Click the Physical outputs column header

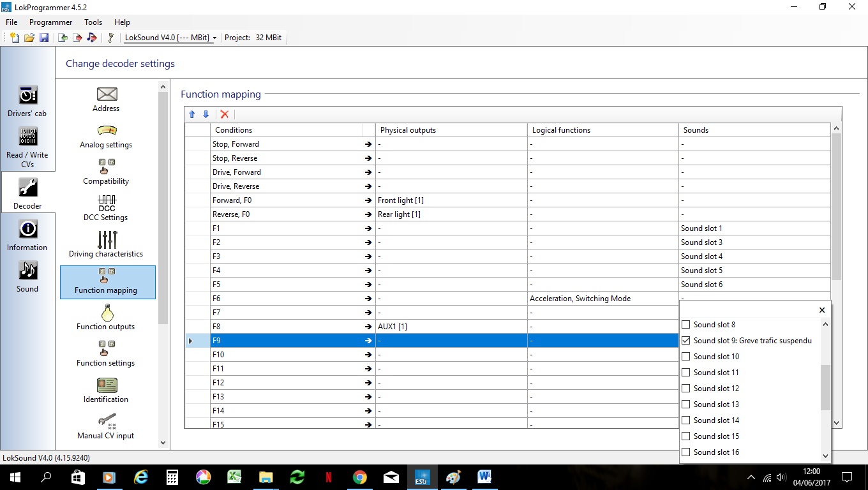pyautogui.click(x=451, y=130)
